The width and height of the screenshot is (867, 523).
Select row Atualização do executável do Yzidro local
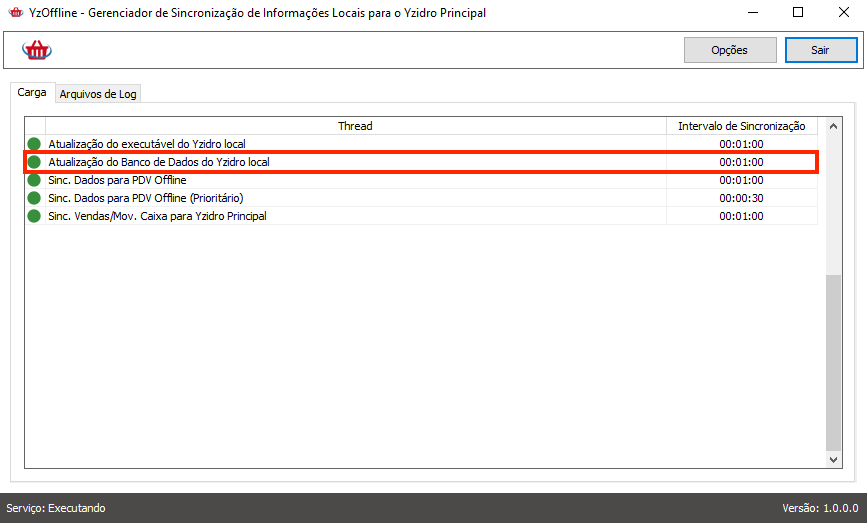click(421, 144)
